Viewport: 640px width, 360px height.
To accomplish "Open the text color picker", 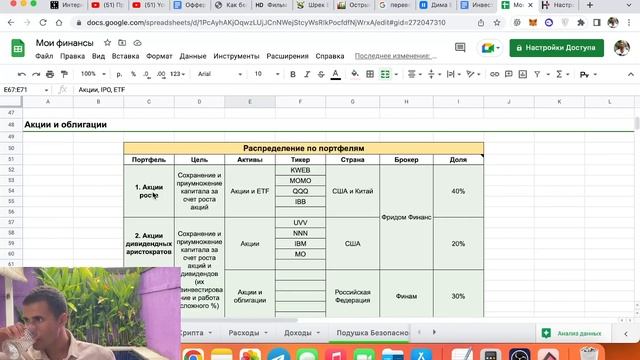I will click(x=336, y=74).
